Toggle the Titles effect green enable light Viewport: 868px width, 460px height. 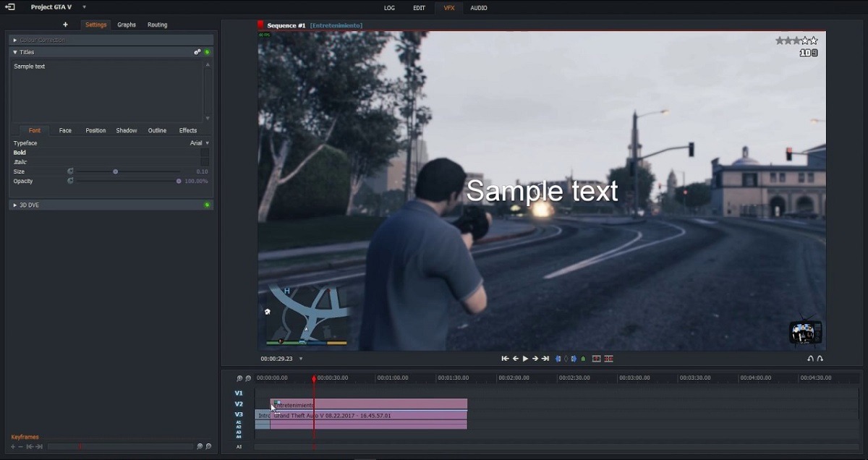pyautogui.click(x=207, y=52)
